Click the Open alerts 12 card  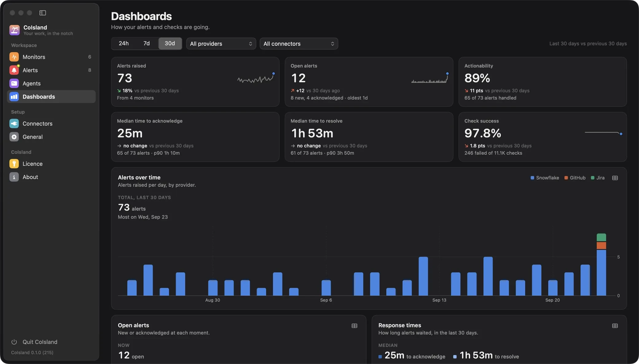pos(369,82)
